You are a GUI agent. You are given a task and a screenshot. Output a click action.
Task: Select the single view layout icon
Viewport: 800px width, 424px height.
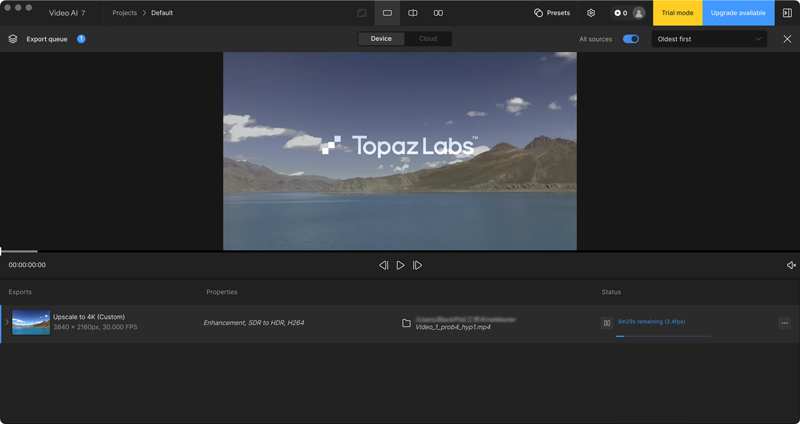tap(387, 13)
